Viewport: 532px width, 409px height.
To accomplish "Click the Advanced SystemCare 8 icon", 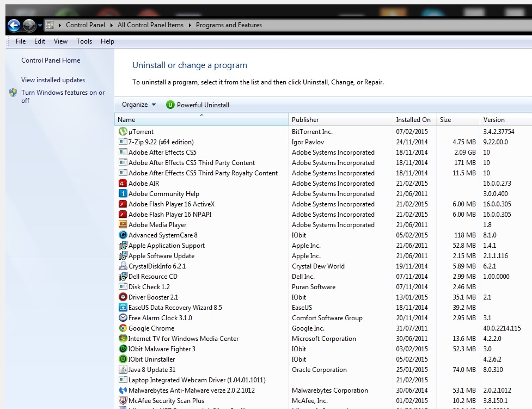I will pyautogui.click(x=123, y=235).
